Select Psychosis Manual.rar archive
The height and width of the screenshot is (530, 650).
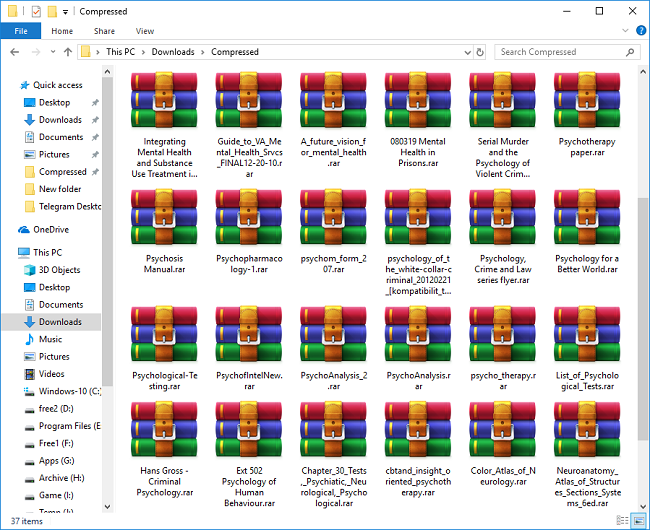click(x=164, y=232)
